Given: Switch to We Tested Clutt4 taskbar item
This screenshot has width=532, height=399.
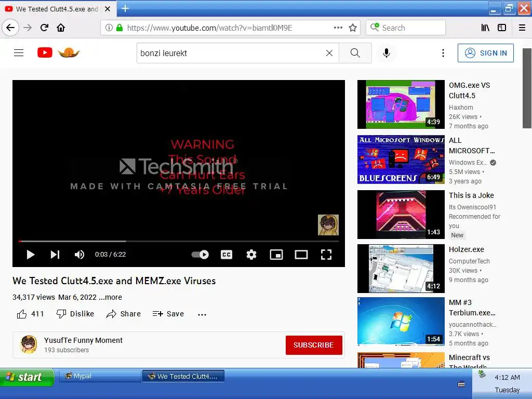Looking at the screenshot, I should pos(183,376).
